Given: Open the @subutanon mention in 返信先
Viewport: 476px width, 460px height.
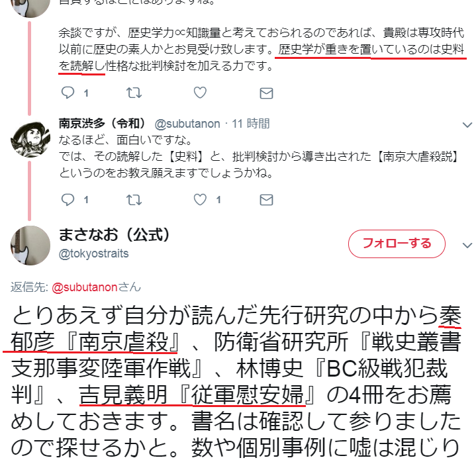Looking at the screenshot, I should tap(84, 287).
